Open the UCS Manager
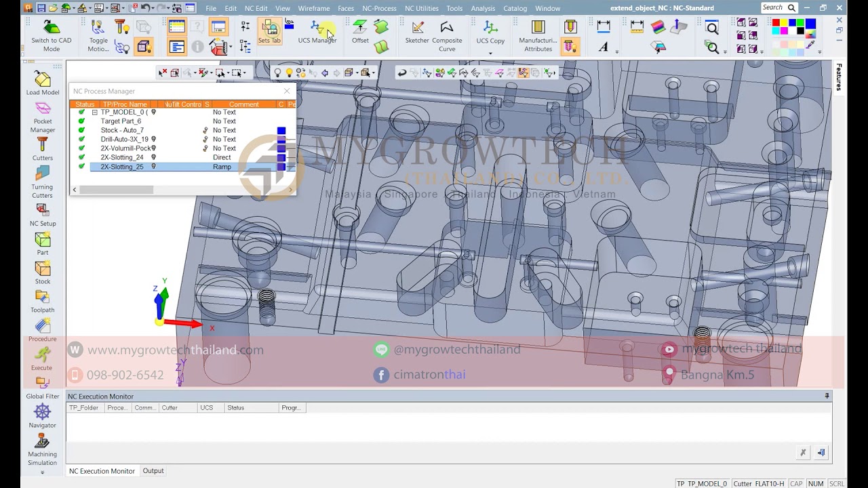 pos(317,32)
